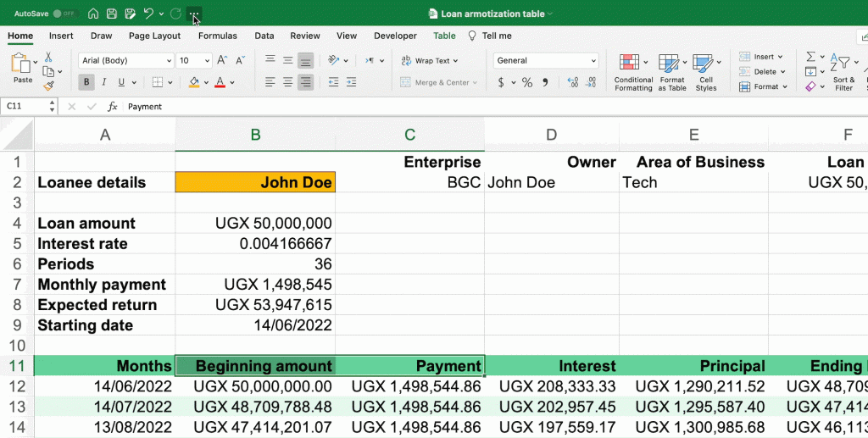Open the Page Layout tab
The image size is (868, 438).
[154, 36]
